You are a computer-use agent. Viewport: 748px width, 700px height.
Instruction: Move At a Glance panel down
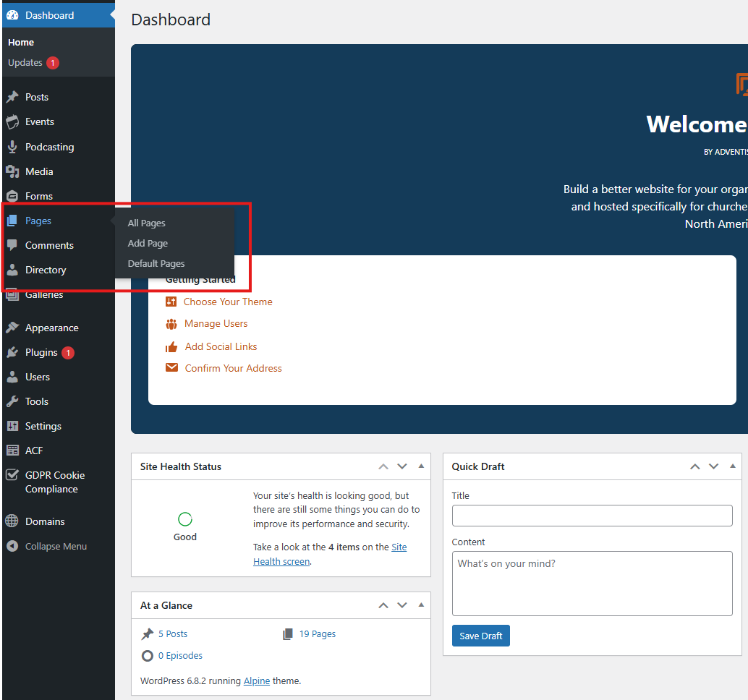point(402,605)
